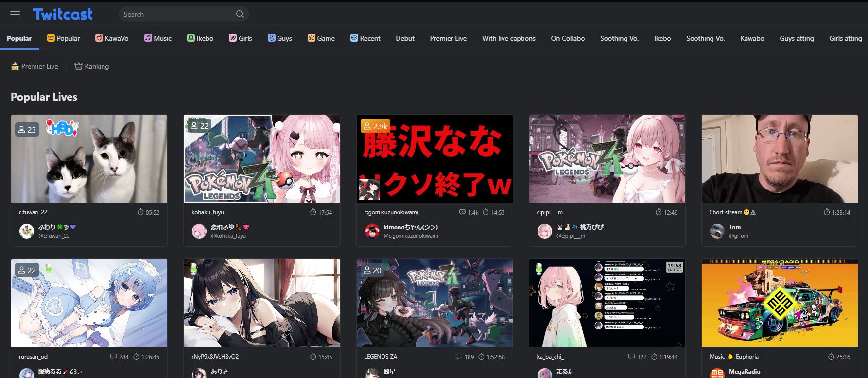Viewport: 868px width, 378px height.
Task: Open kohaku_fuyu's Pokémon Legends stream thumbnail
Action: pos(262,158)
